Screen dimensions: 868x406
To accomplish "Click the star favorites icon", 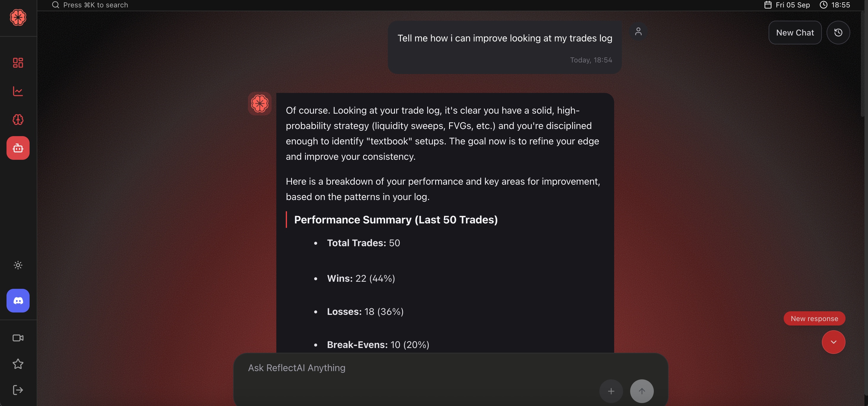I will click(x=18, y=364).
